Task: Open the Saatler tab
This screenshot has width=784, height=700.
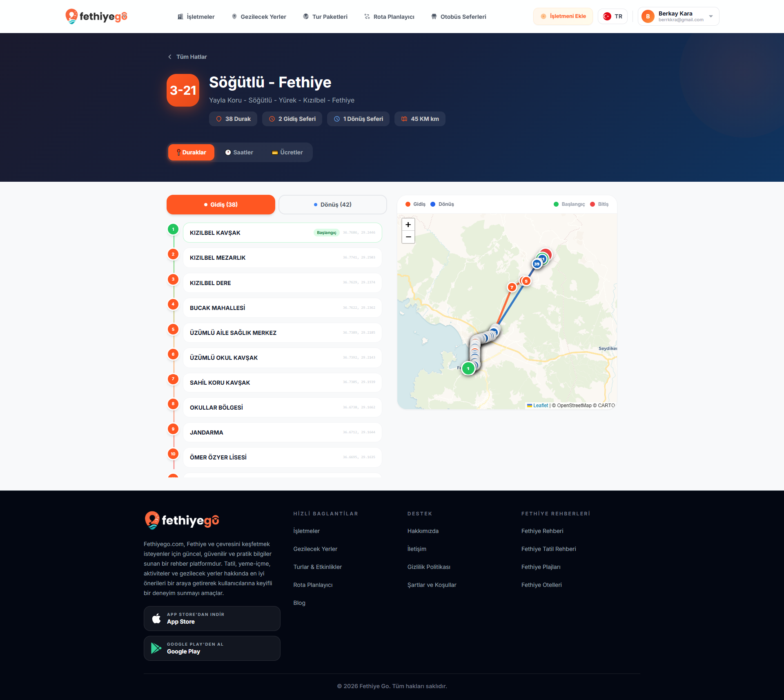Action: [239, 152]
